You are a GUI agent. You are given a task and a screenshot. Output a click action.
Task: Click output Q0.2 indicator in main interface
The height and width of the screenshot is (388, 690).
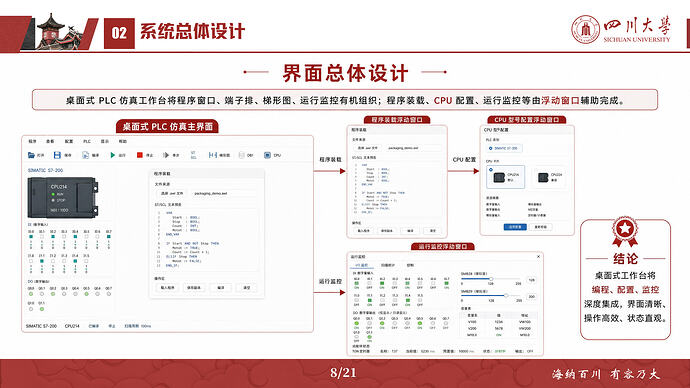pyautogui.click(x=53, y=294)
